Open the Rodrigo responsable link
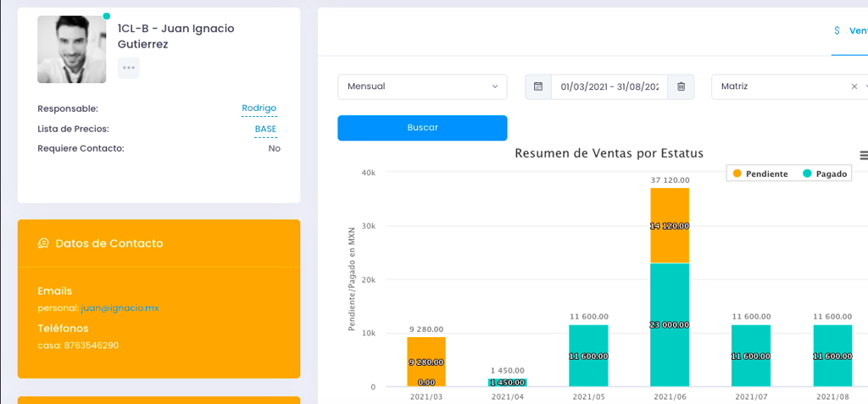Viewport: 868px width, 404px height. (259, 108)
